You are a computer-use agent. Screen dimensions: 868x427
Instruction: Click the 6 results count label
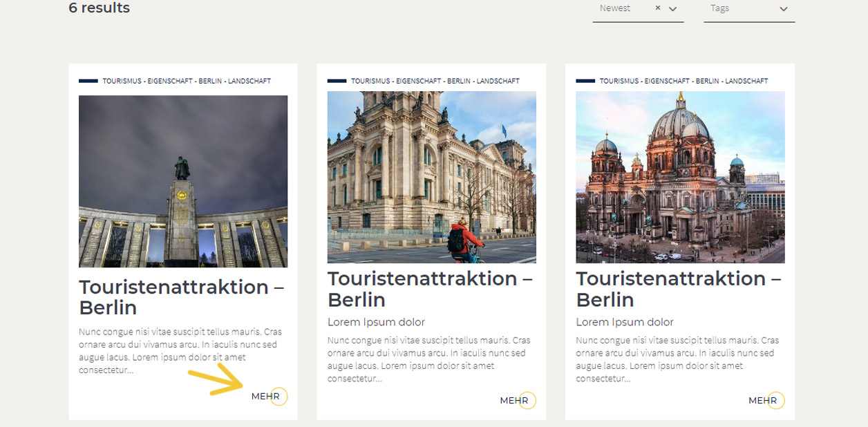tap(100, 8)
